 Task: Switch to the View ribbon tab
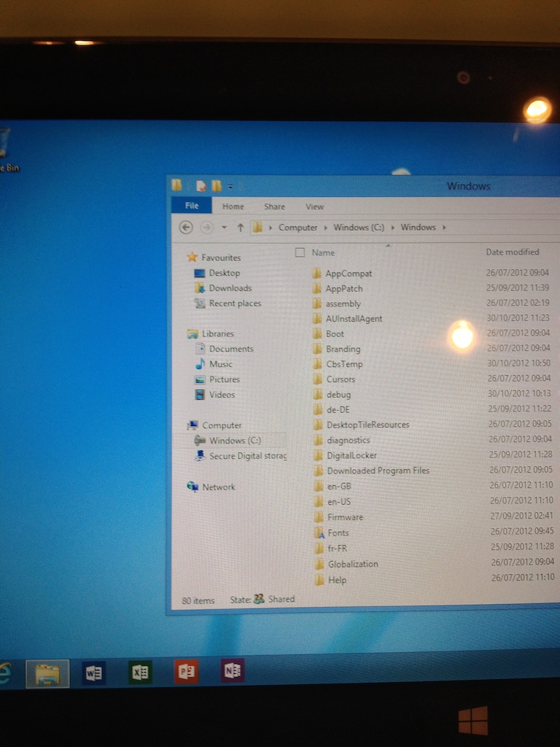[314, 206]
